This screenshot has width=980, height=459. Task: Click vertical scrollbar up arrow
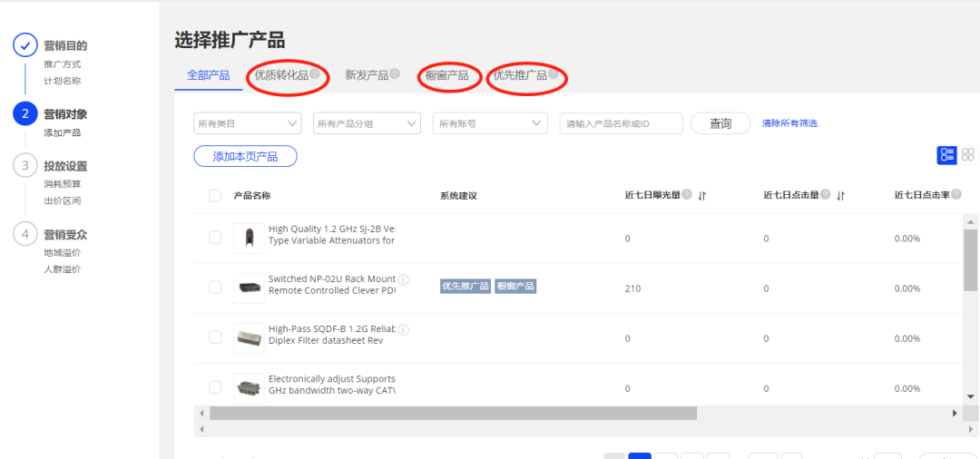(970, 221)
